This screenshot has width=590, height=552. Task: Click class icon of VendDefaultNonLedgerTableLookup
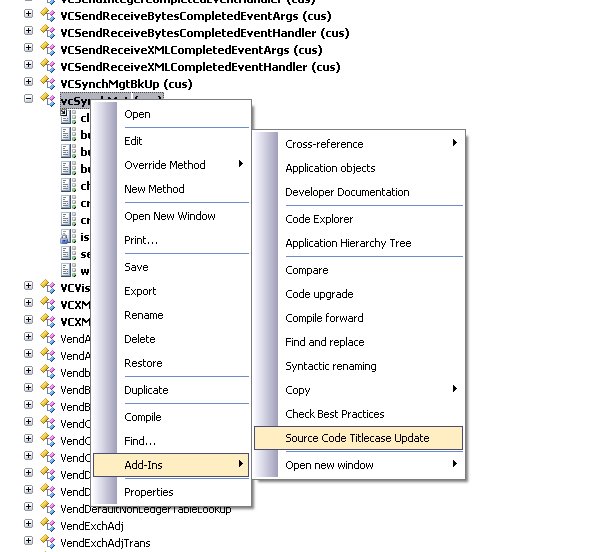pos(48,508)
